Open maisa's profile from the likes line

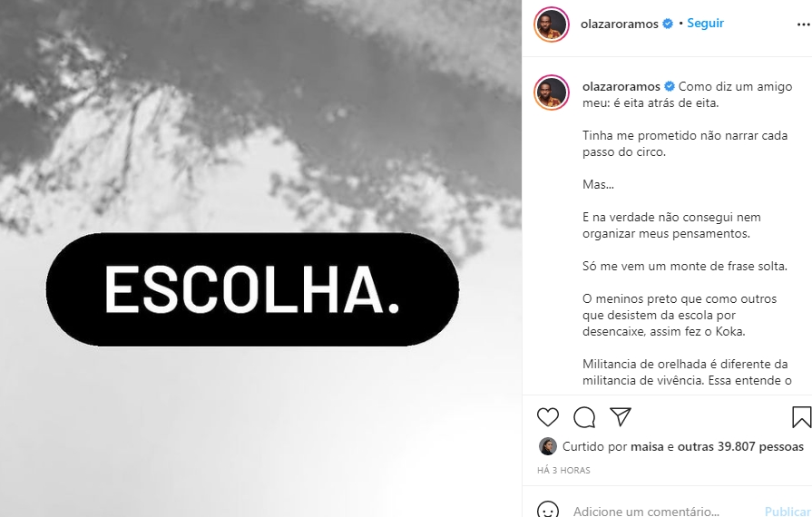(x=647, y=446)
